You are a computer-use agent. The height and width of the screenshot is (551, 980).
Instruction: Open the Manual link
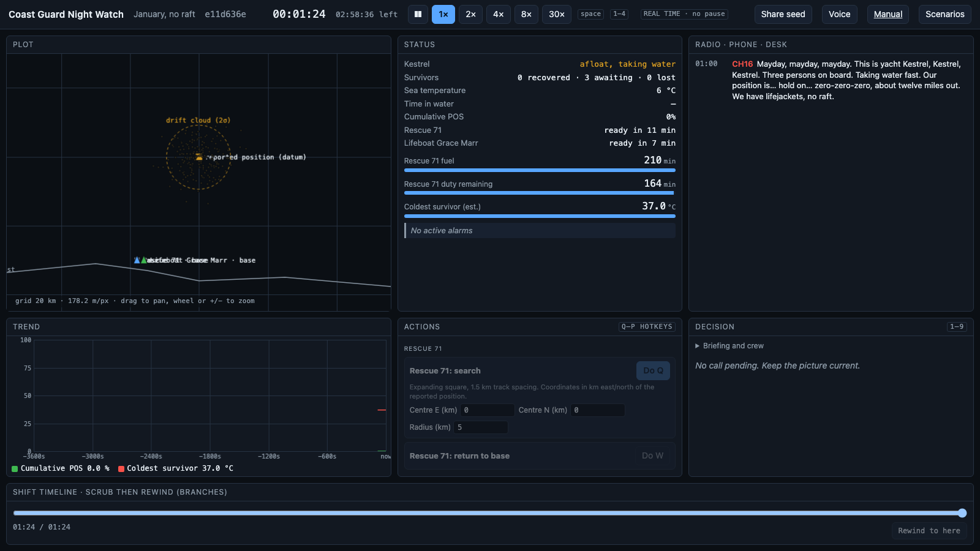(x=888, y=14)
